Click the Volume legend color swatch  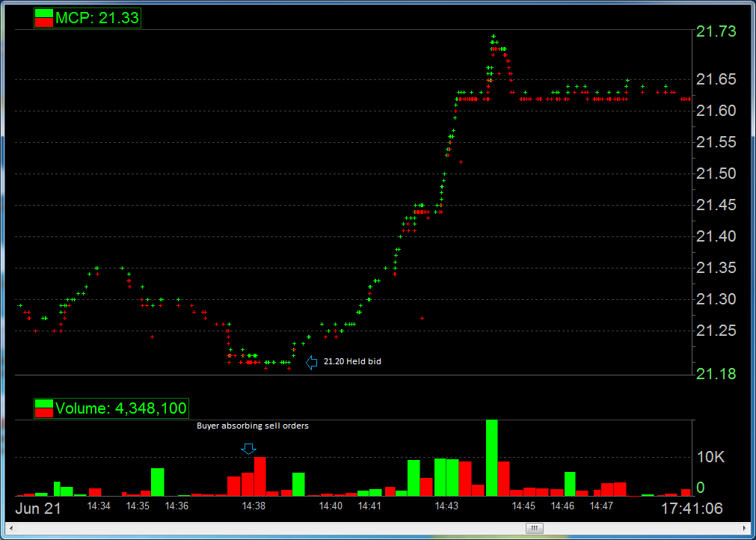tap(44, 408)
